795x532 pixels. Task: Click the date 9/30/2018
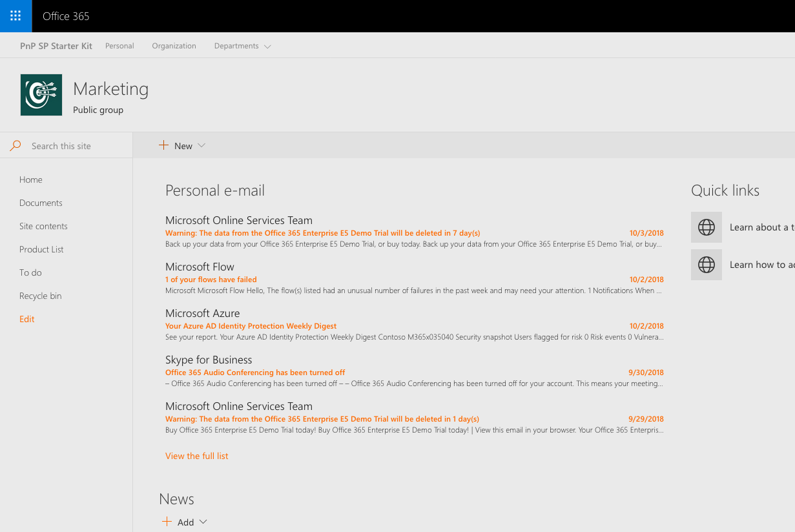646,373
